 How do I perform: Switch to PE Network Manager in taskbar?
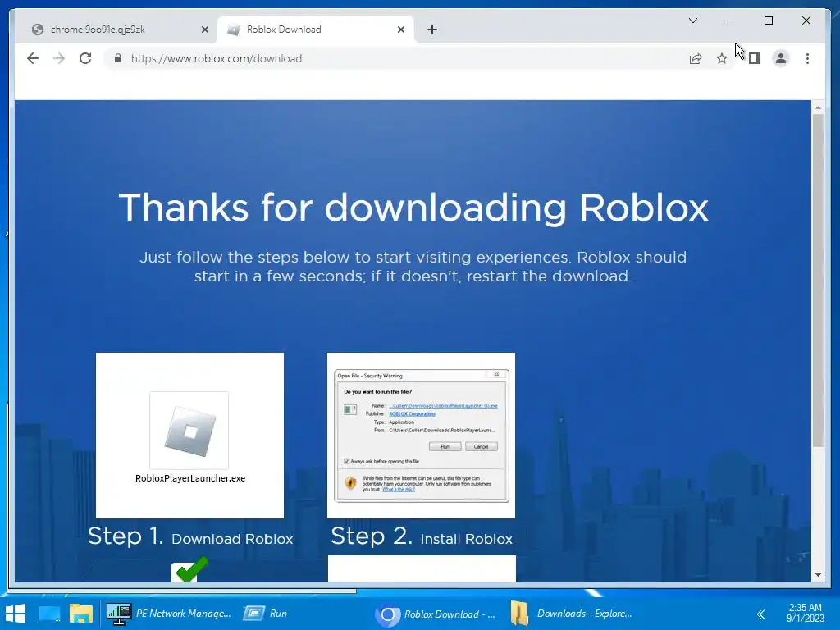(169, 614)
